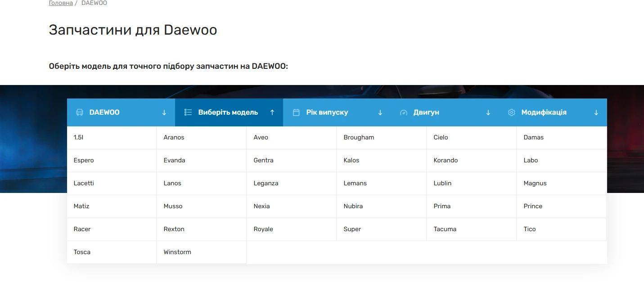Select the Winstorm model
The height and width of the screenshot is (282, 644).
pos(202,252)
